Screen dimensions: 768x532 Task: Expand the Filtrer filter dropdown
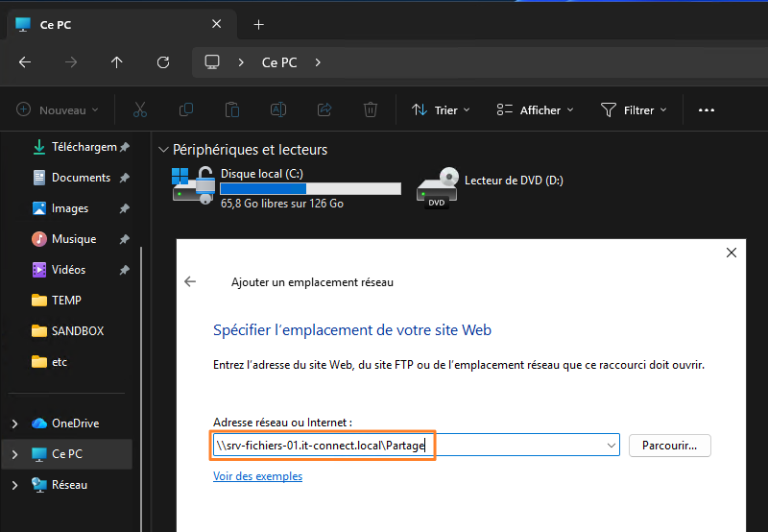pyautogui.click(x=633, y=110)
